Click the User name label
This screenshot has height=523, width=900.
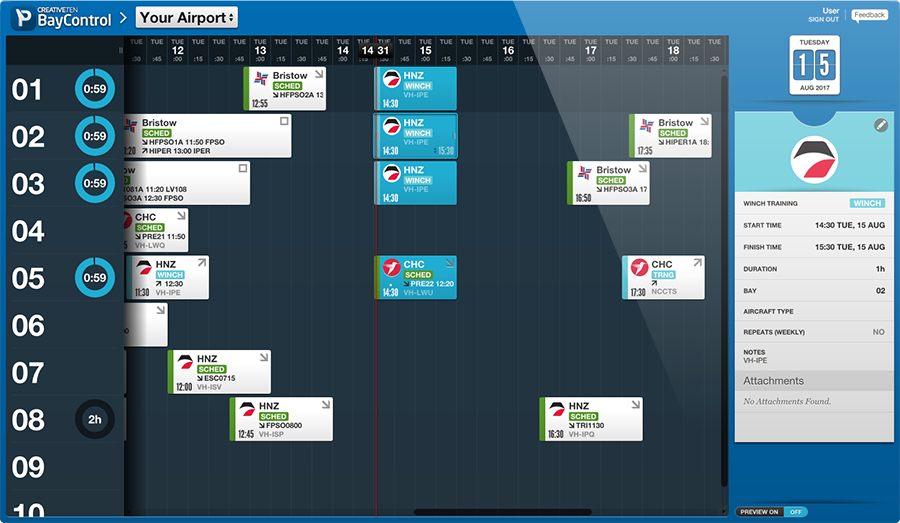click(x=831, y=10)
